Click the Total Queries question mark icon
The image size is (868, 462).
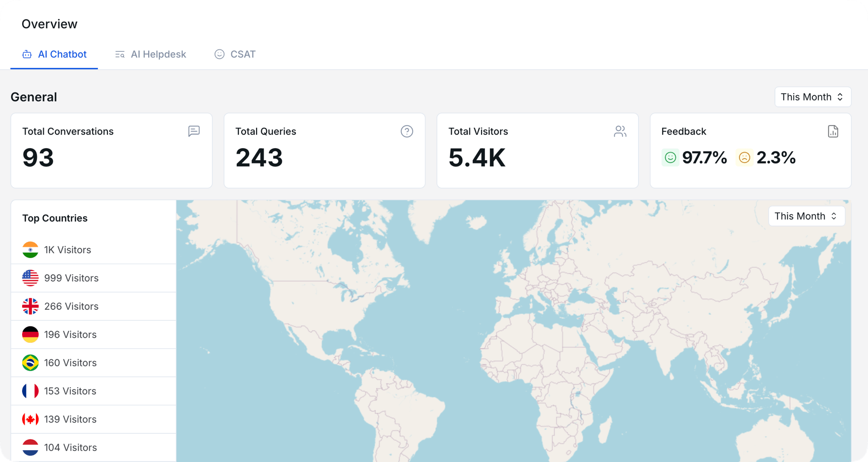[407, 132]
